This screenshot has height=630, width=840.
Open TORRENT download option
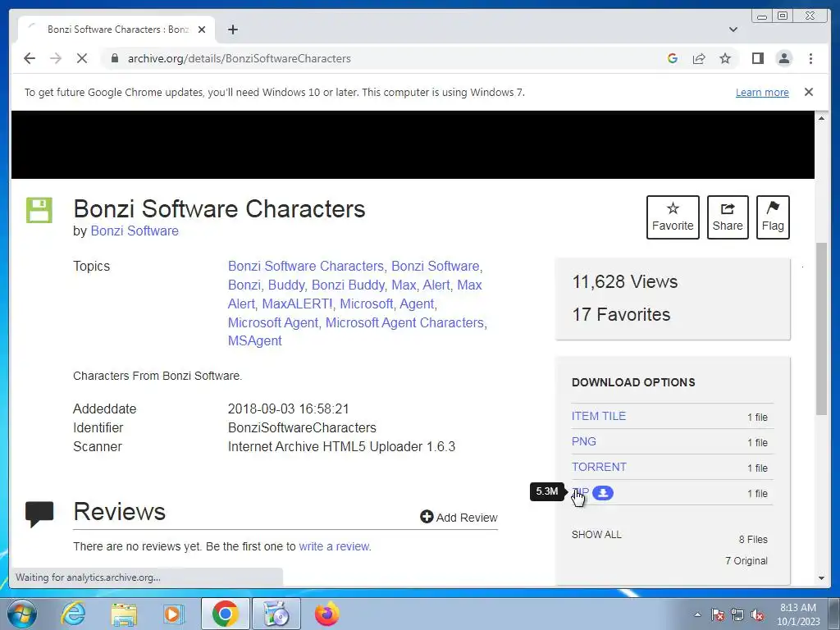[599, 467]
